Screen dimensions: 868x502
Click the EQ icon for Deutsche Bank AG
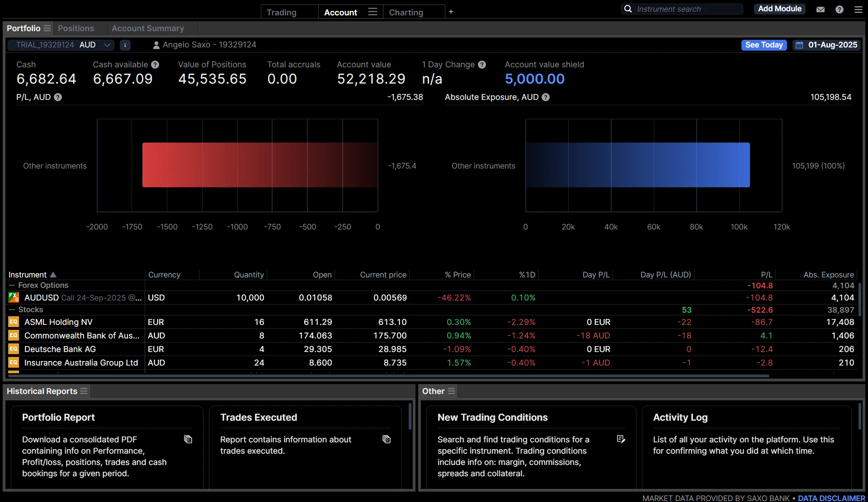14,349
